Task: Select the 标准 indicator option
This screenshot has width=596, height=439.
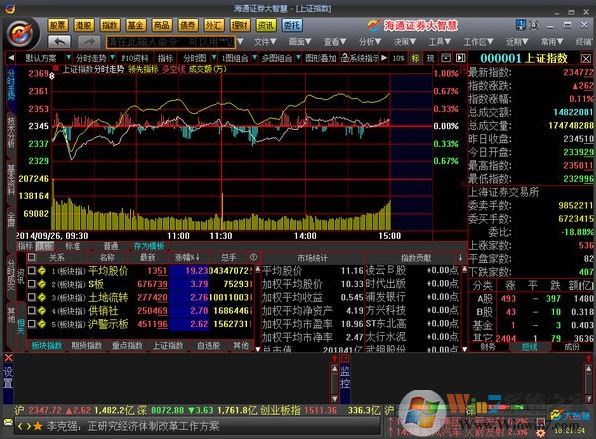Action: (x=73, y=246)
